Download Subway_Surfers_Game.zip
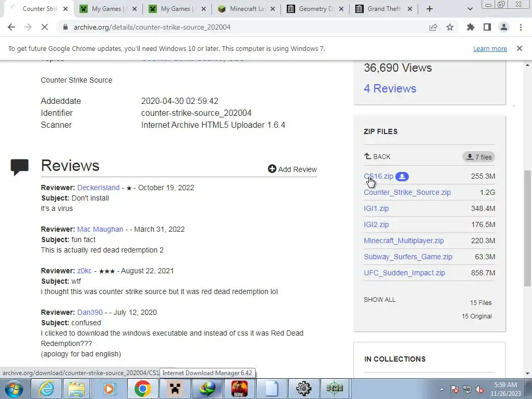This screenshot has height=399, width=532. tap(408, 257)
